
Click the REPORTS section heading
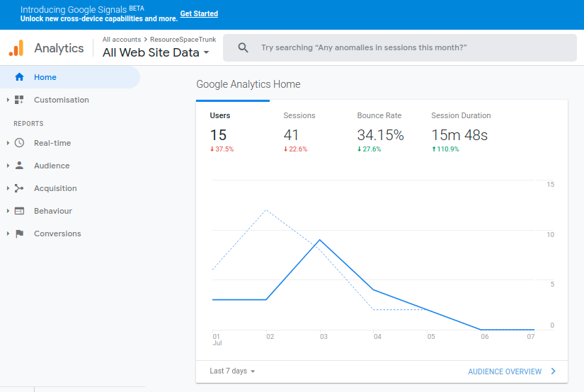click(28, 124)
